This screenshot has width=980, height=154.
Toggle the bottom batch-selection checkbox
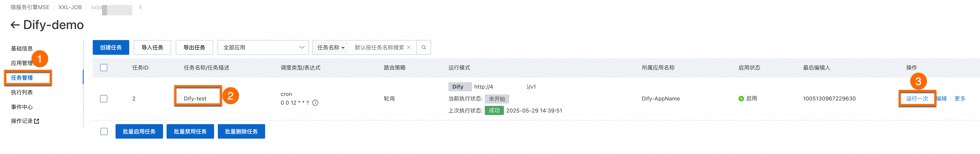tap(104, 132)
